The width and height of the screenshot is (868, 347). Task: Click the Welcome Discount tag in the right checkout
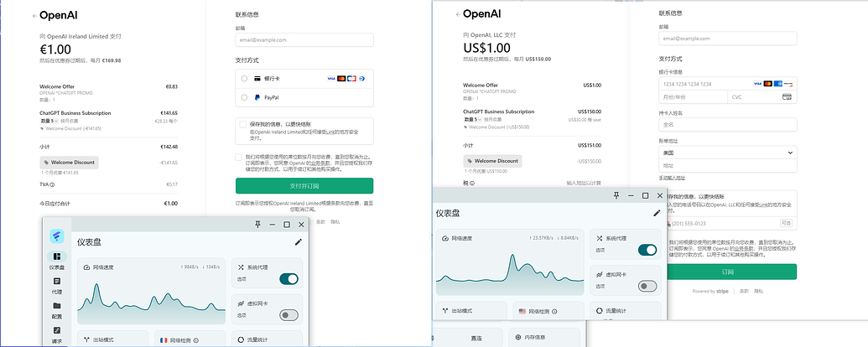(492, 161)
